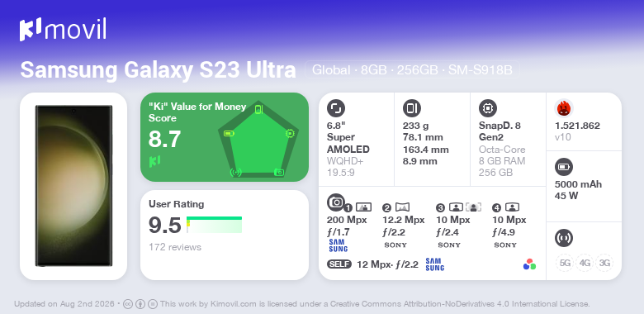
Task: Click the AnTuTu benchmark icon
Action: click(564, 108)
